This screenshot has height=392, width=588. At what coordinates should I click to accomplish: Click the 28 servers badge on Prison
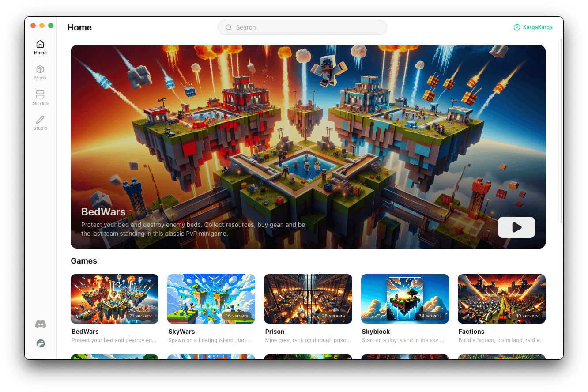(333, 316)
